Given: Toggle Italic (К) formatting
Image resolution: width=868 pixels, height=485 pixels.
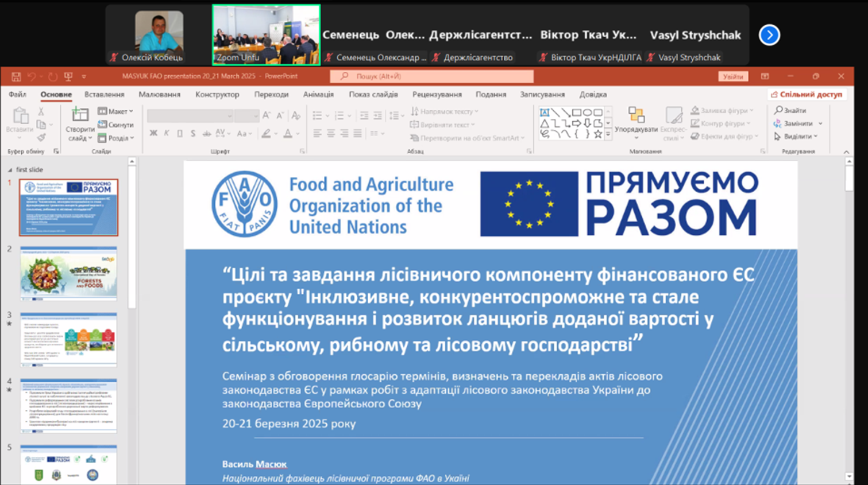Looking at the screenshot, I should (x=167, y=134).
